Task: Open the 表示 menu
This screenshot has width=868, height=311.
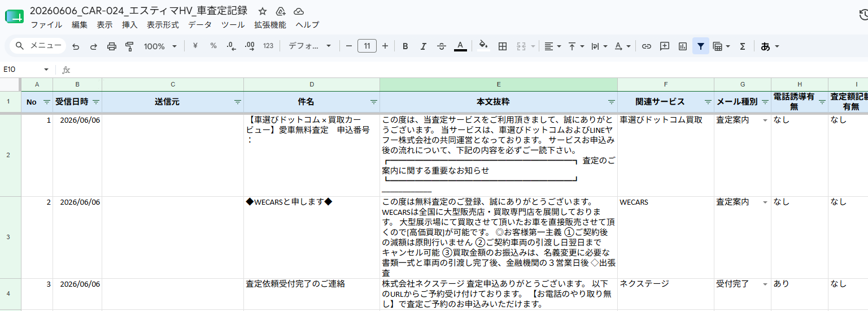Action: point(104,25)
